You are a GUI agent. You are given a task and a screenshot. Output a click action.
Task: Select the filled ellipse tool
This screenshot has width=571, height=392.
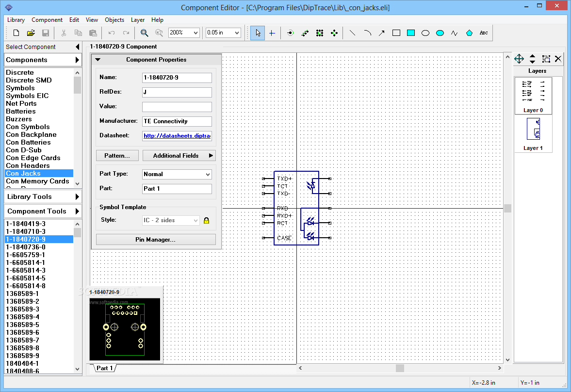440,33
